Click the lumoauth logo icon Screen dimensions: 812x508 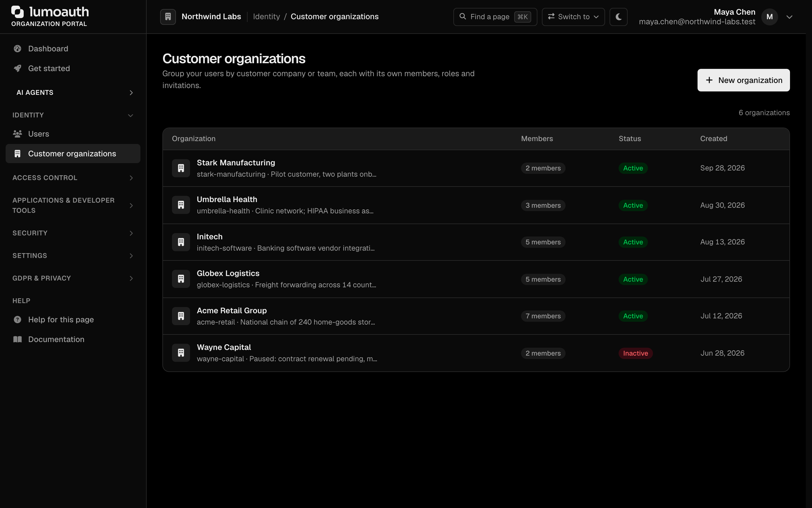pos(17,12)
